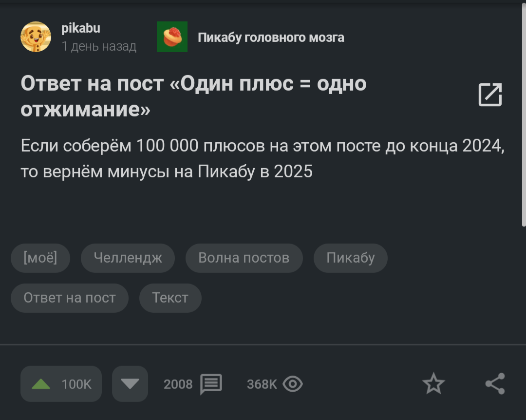Go to the Пикабу головного мозга community
Screen dimensions: 526x420
pos(271,38)
